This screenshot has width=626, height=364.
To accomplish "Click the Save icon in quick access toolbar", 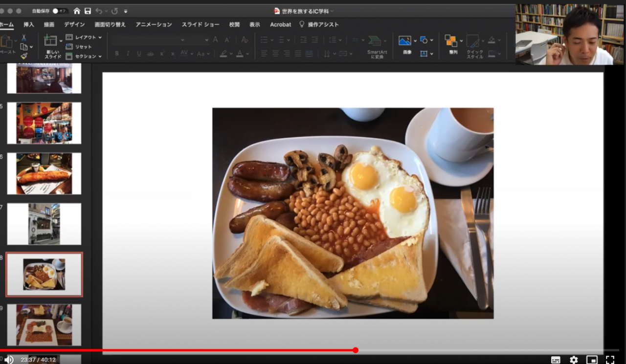I will tap(88, 11).
